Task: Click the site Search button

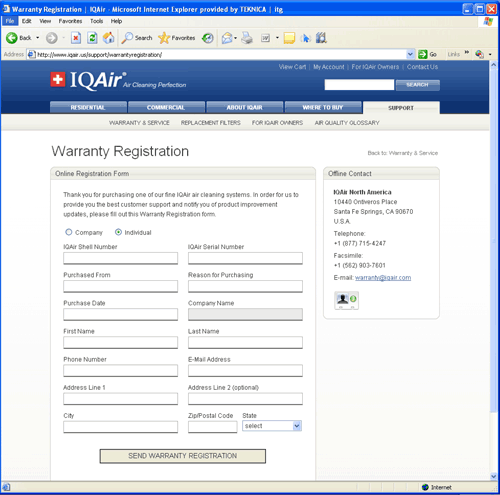Action: (x=418, y=85)
